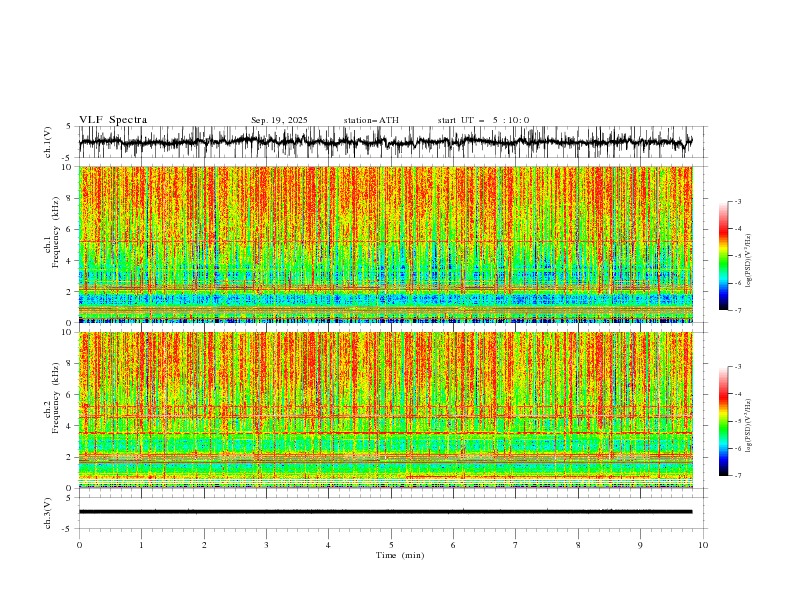
Task: Click the ch.2 Frequency (kHz) axis label
Action: (x=52, y=398)
